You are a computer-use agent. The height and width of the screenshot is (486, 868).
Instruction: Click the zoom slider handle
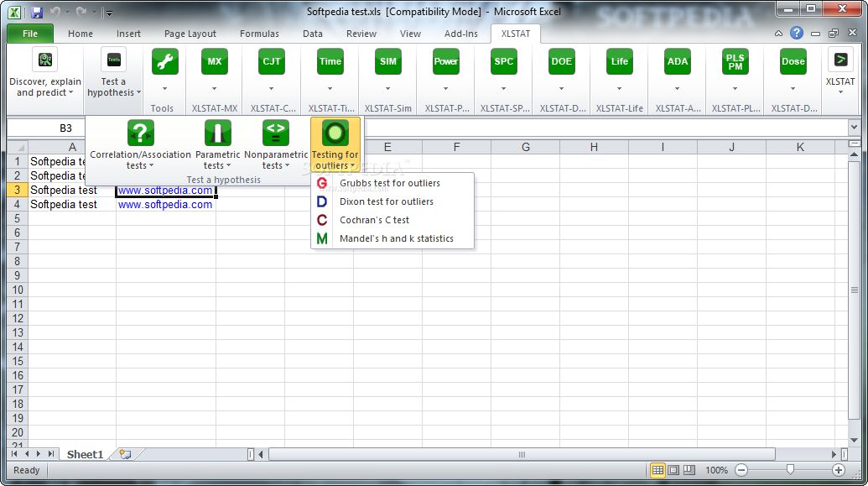[x=791, y=470]
